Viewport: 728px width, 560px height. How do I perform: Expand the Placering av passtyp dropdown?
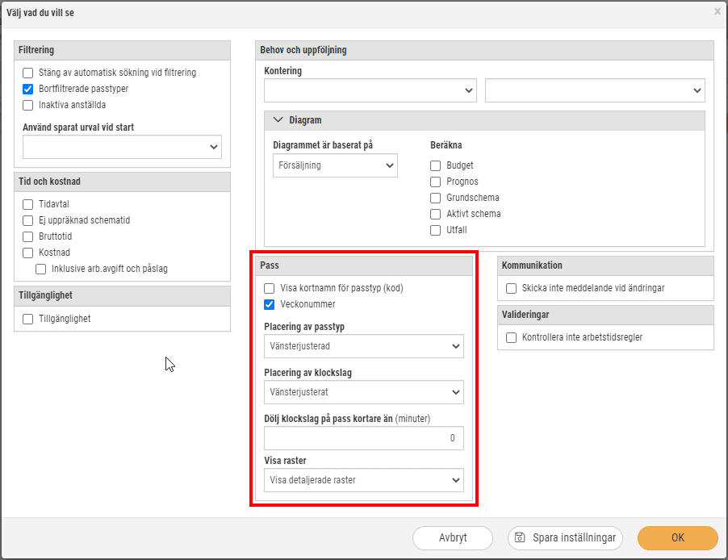point(364,346)
